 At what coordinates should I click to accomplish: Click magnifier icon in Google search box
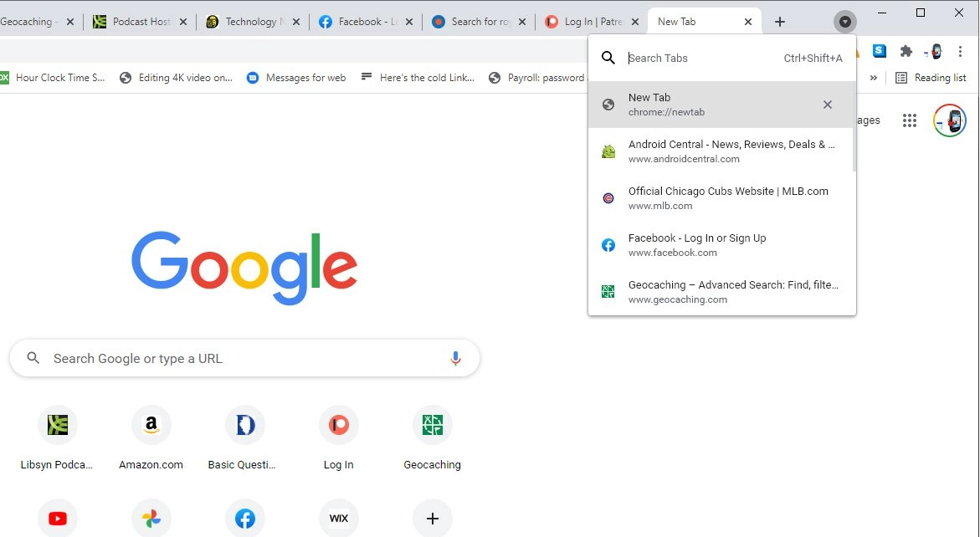(x=33, y=358)
